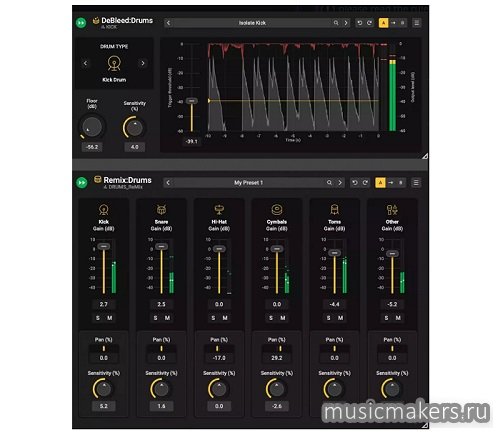The width and height of the screenshot is (500, 435).
Task: Click the Cymbals channel icon
Action: [277, 210]
